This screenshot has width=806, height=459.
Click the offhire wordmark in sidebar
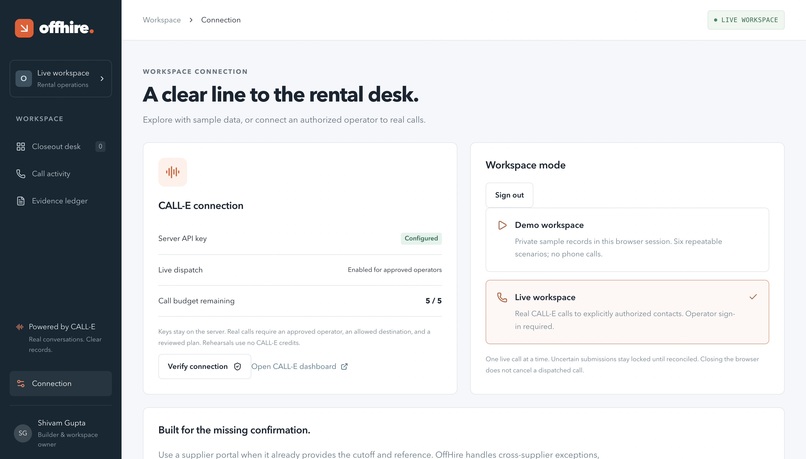tap(66, 28)
